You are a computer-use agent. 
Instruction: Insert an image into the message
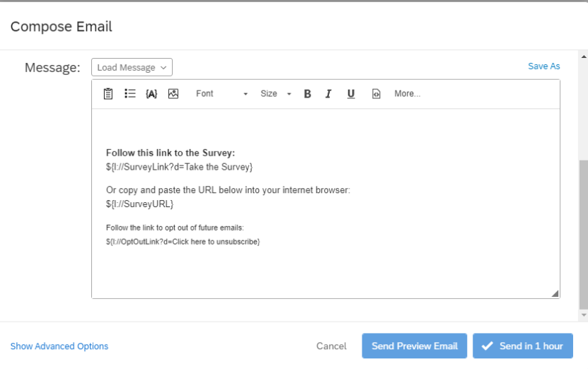coord(173,93)
